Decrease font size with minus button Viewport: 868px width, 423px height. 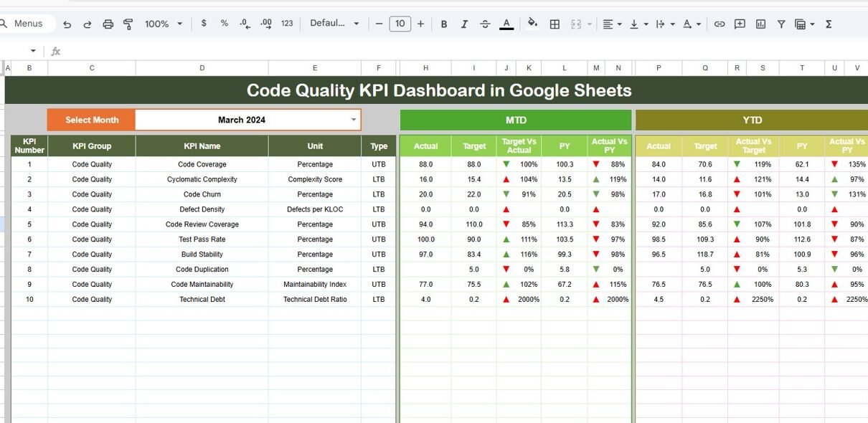coord(379,24)
